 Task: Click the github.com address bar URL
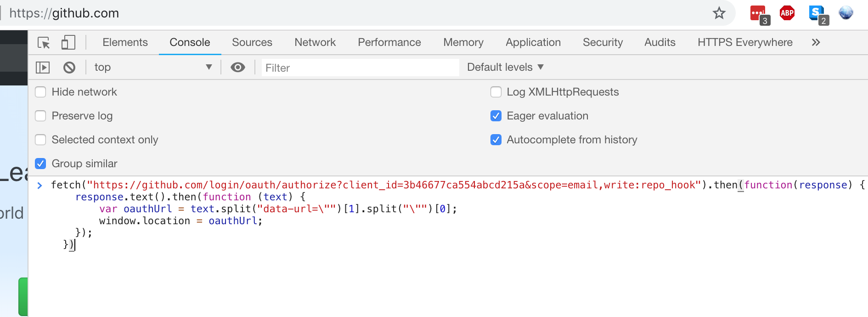[64, 13]
